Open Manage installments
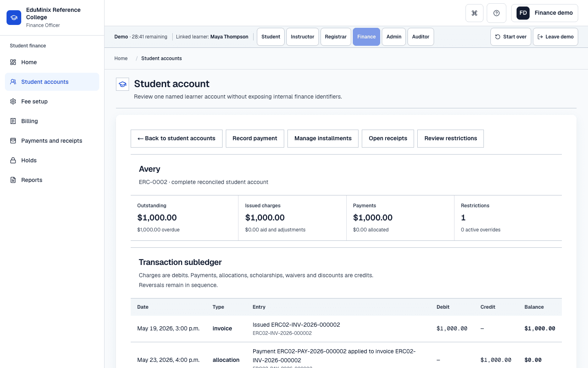 click(323, 139)
